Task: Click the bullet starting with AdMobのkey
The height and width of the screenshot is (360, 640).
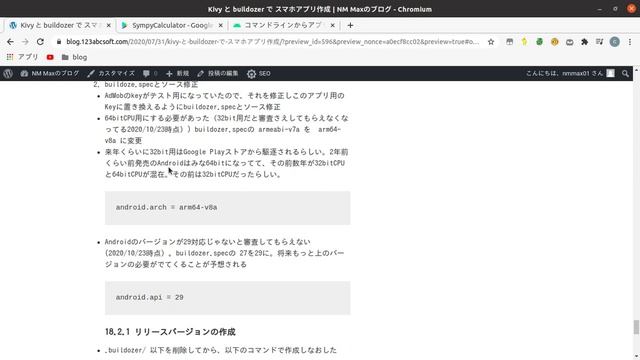Action: pos(224,101)
